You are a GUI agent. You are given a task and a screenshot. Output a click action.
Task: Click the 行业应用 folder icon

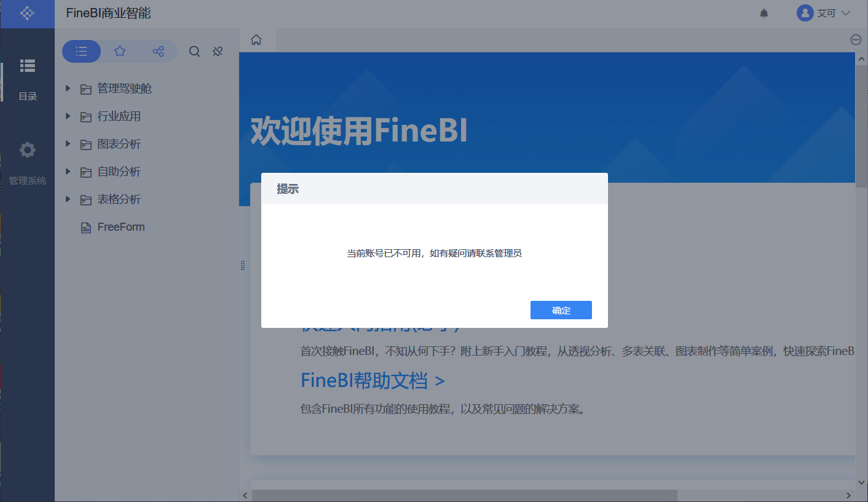click(86, 117)
